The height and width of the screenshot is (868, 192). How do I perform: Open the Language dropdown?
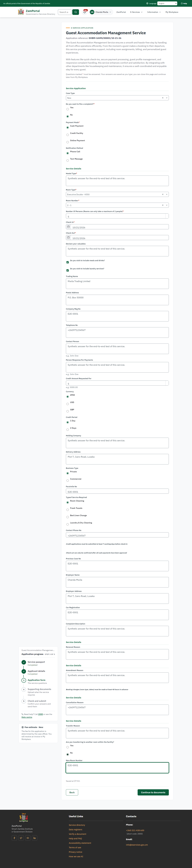tap(167, 3)
